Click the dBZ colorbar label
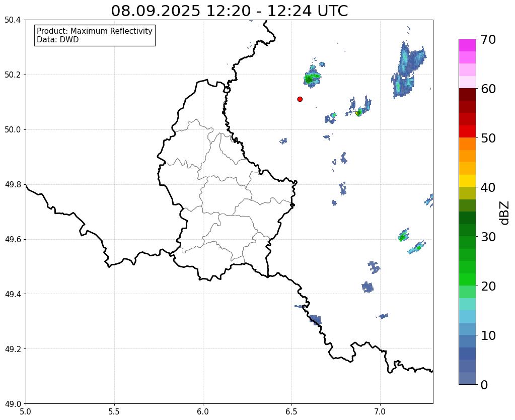Viewport: 515px width, 420px height. (505, 213)
